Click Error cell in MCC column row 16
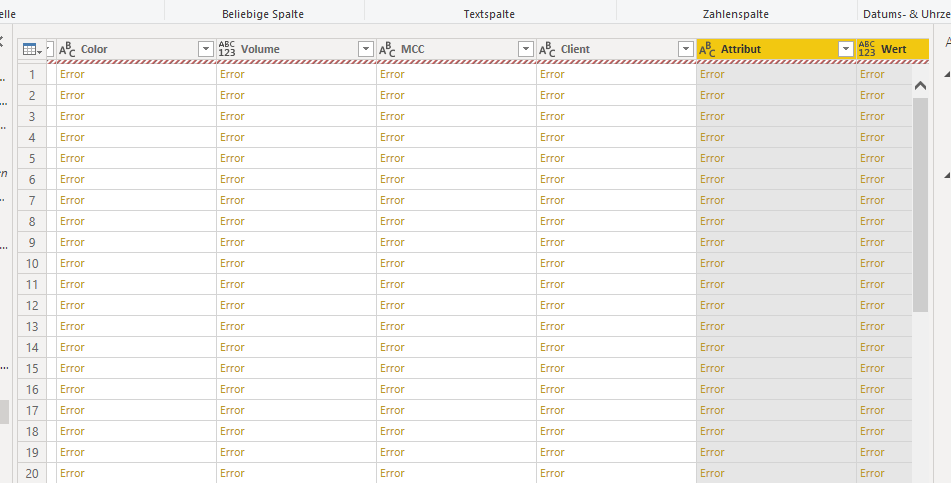 457,389
